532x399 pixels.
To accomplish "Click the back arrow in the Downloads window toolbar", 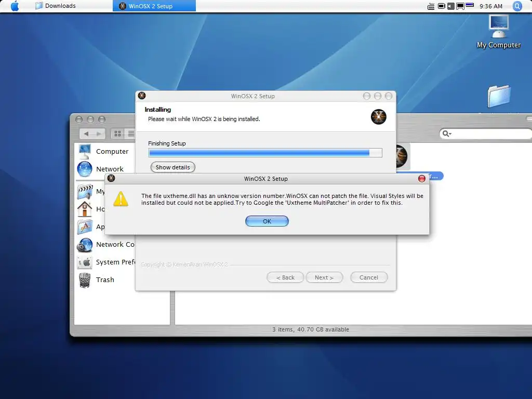I will pos(86,134).
